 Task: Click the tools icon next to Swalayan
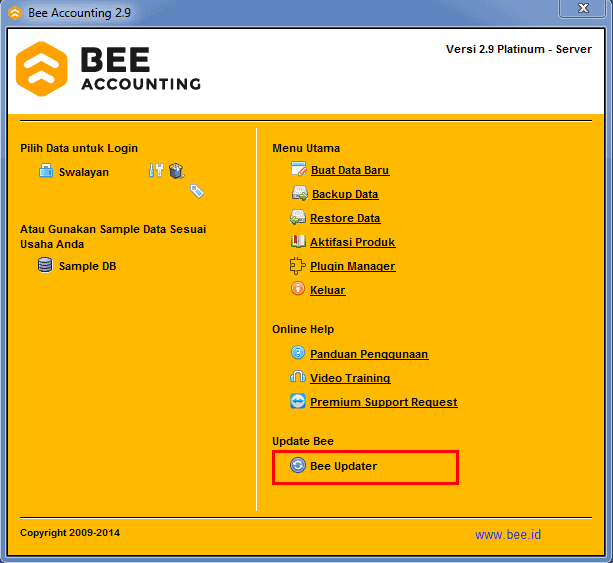tap(156, 170)
